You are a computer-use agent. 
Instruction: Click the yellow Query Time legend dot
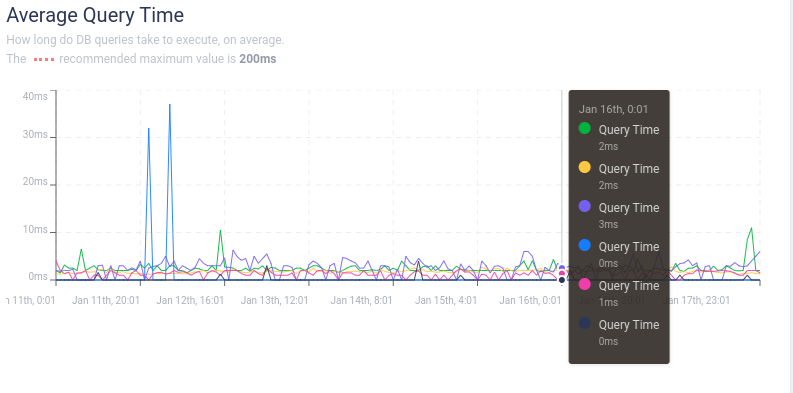[584, 167]
